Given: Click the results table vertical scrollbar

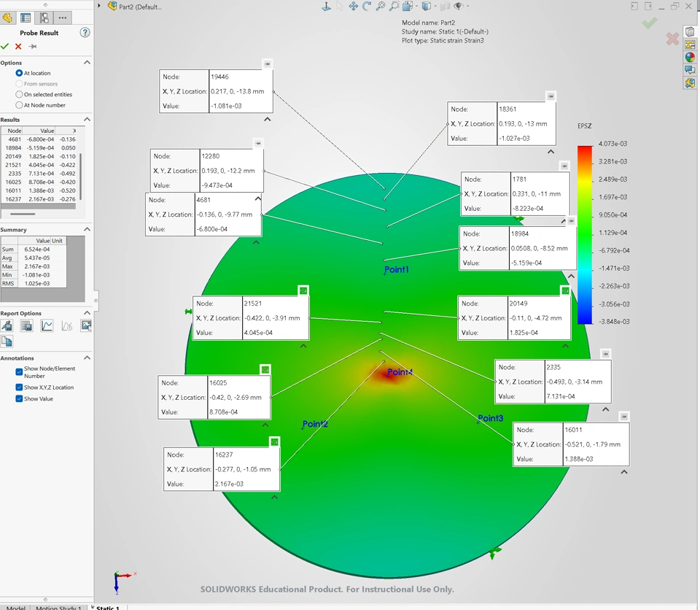Looking at the screenshot, I should tap(80, 177).
